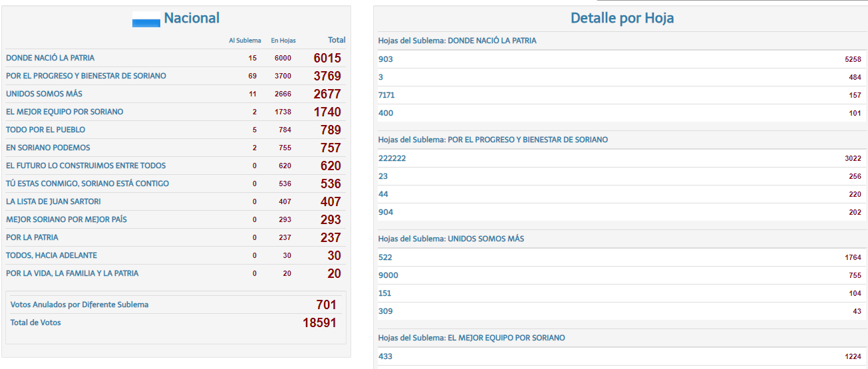Click MEJOR SORIANO POR MEJOR PAÍS
Image resolution: width=868 pixels, height=369 pixels.
click(x=66, y=219)
